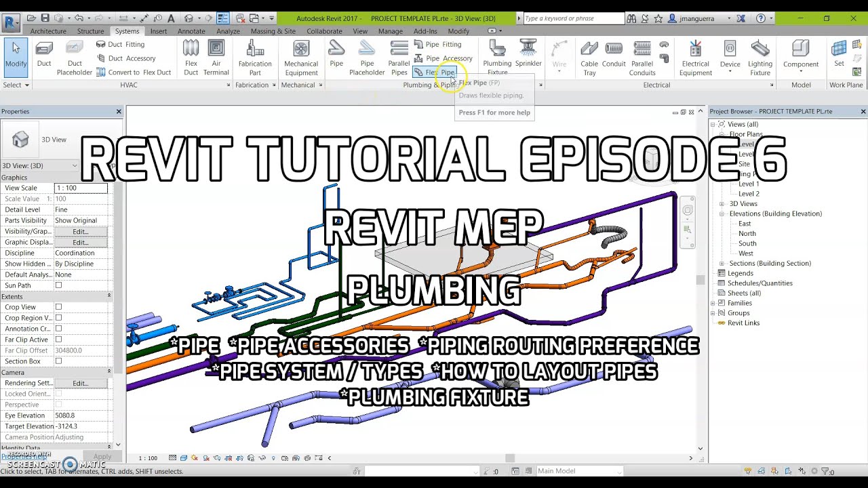Select the Parallel Pipes tool

399,57
